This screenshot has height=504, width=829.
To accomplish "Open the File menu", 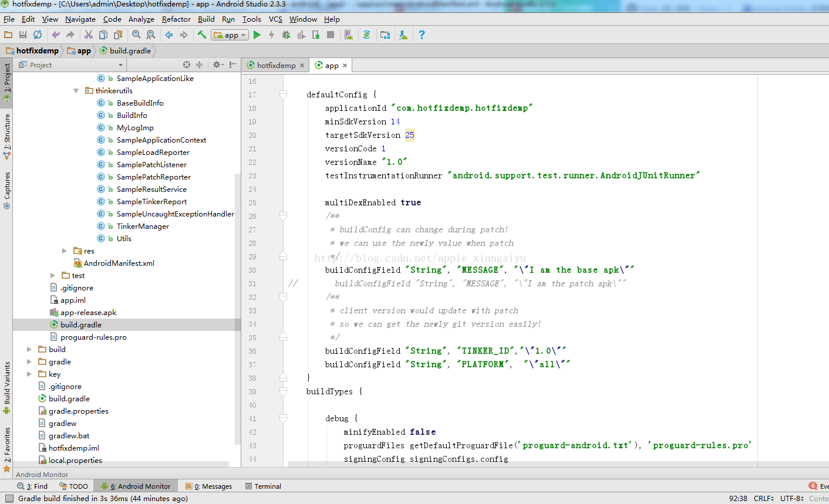I will click(x=9, y=19).
